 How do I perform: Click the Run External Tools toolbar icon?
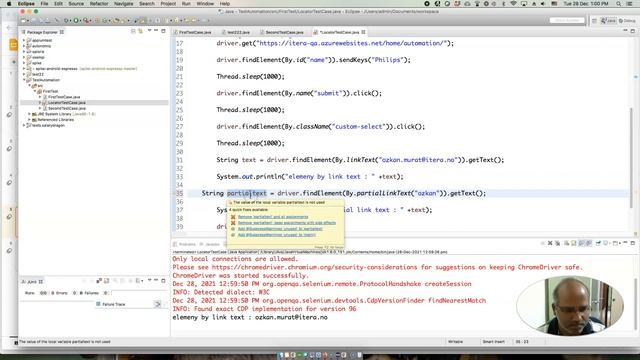tap(86, 20)
